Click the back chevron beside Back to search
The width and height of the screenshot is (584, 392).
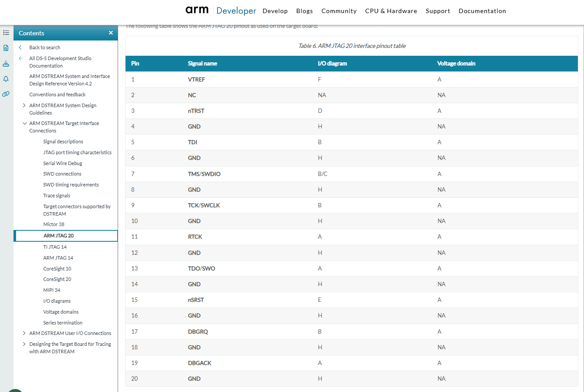tap(20, 47)
